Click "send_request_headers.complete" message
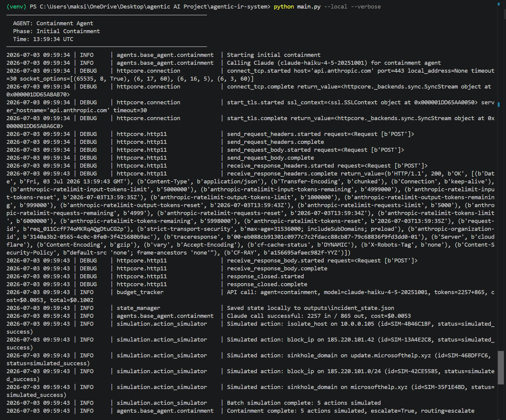The image size is (506, 420). (275, 142)
